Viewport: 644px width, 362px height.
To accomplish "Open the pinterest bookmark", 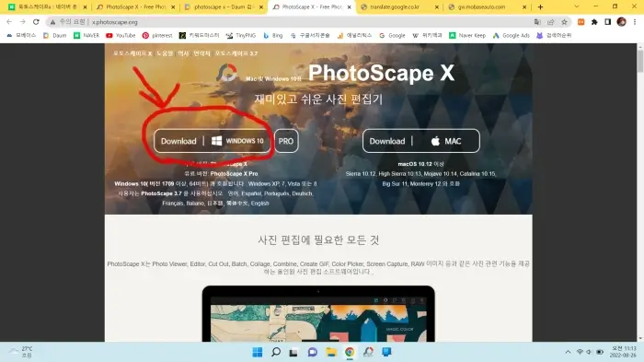I will click(157, 35).
